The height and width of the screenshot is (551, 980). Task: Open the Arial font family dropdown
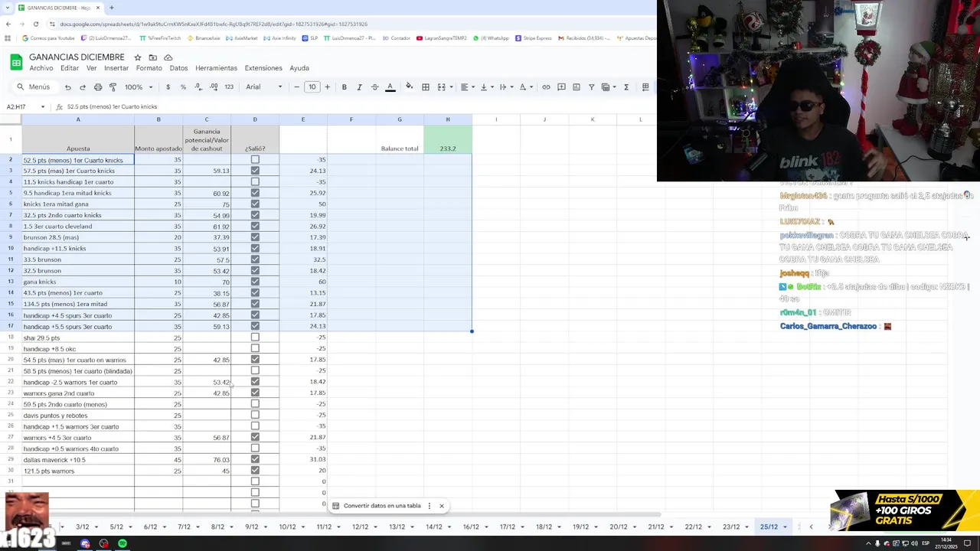pos(264,87)
